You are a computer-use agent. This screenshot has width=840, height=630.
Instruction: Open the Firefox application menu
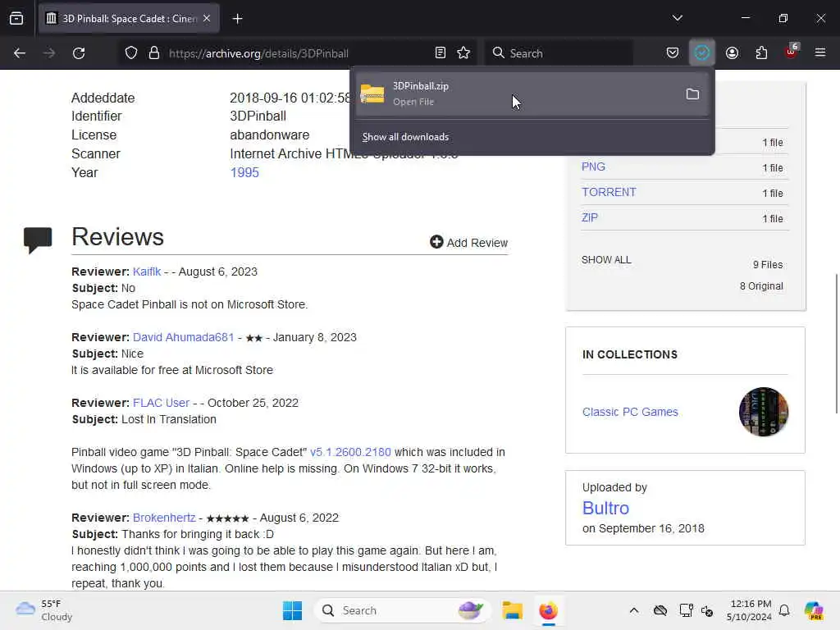tap(820, 52)
